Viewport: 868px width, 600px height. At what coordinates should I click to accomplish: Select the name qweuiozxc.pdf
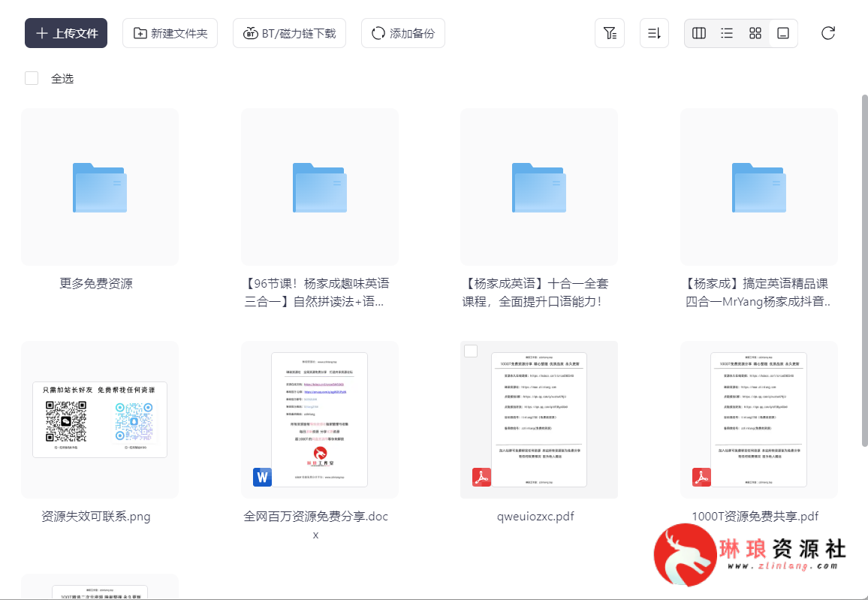(535, 517)
